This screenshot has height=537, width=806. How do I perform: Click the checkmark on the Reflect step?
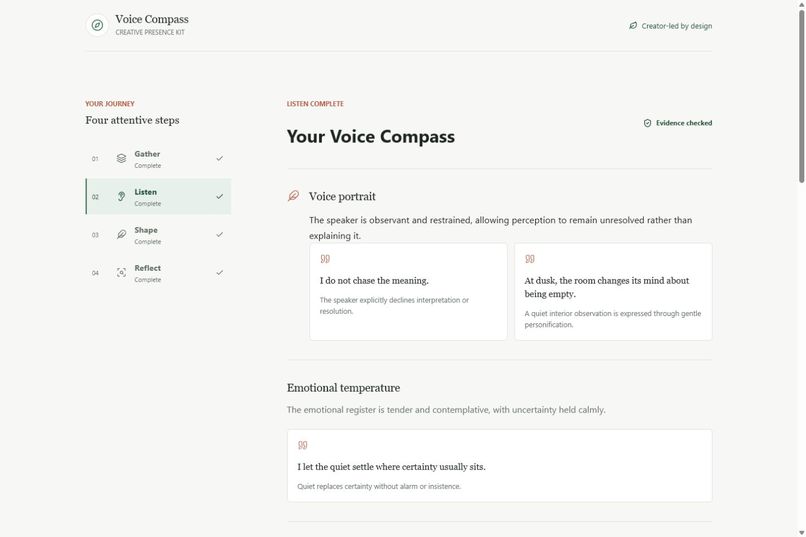click(x=219, y=272)
